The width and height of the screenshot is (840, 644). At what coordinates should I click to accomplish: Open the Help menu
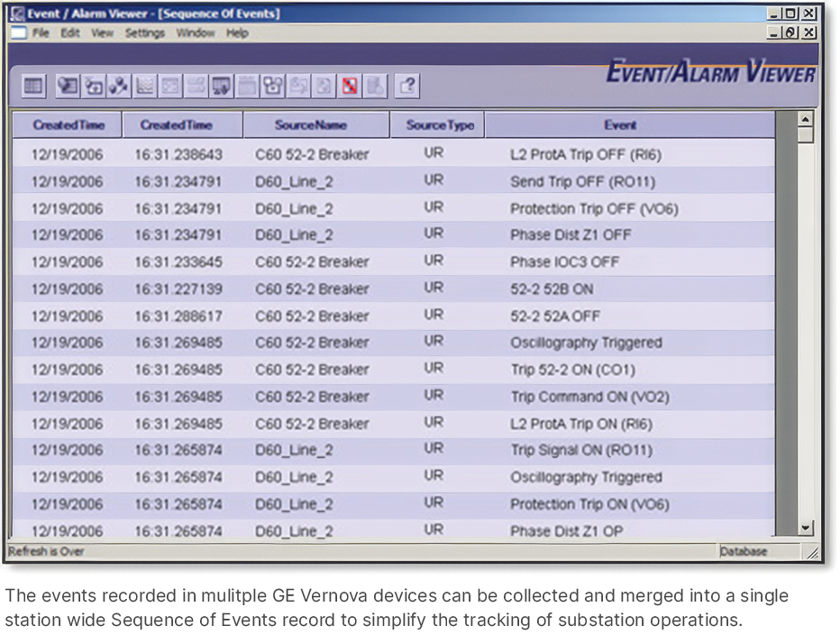(x=237, y=33)
